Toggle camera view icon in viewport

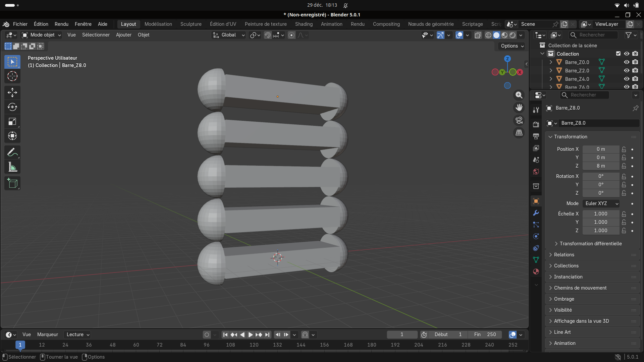point(519,120)
